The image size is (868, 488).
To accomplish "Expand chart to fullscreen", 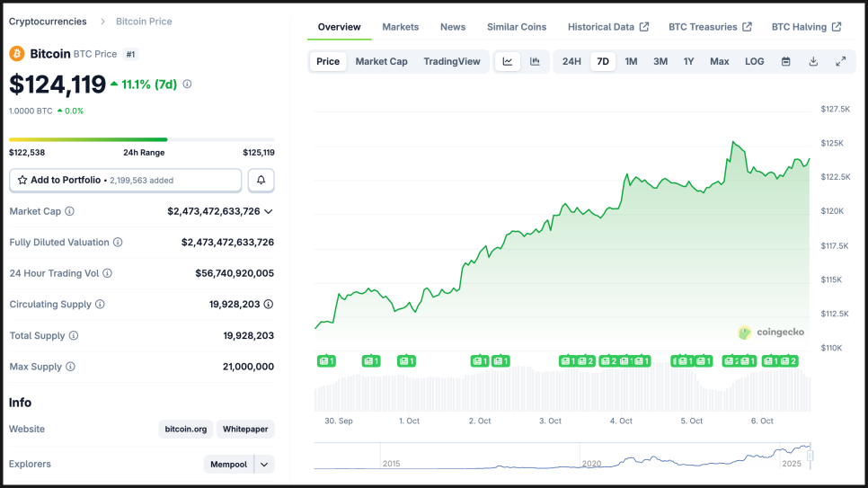I will (841, 61).
